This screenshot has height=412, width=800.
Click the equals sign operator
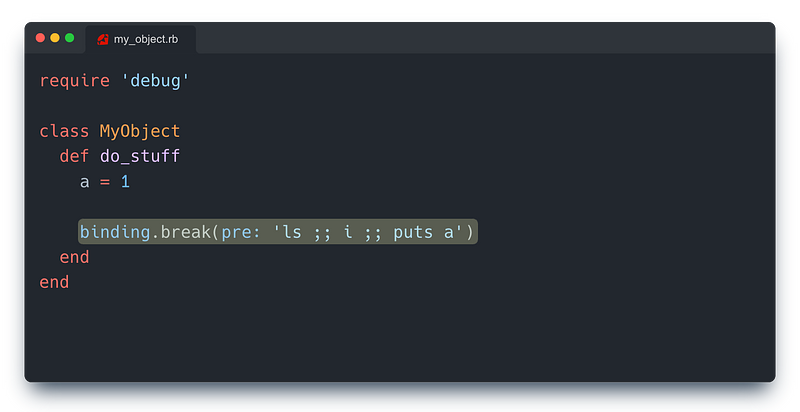(105, 182)
